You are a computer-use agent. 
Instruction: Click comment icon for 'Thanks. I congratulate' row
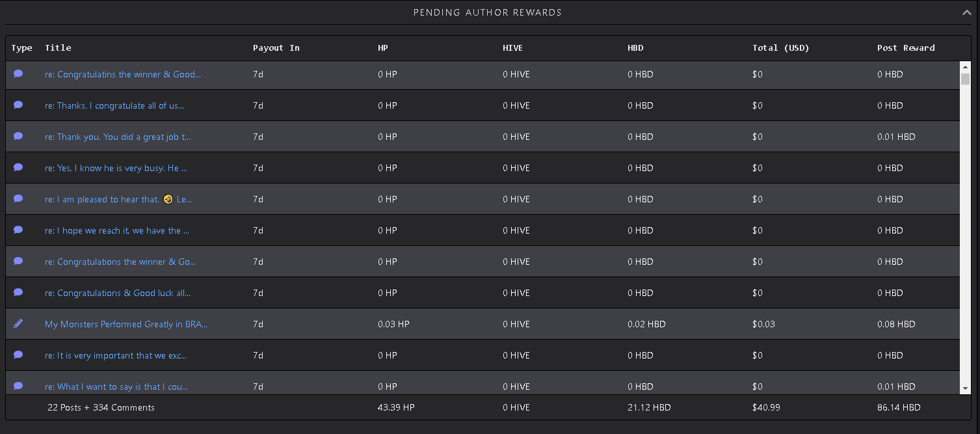coord(18,105)
